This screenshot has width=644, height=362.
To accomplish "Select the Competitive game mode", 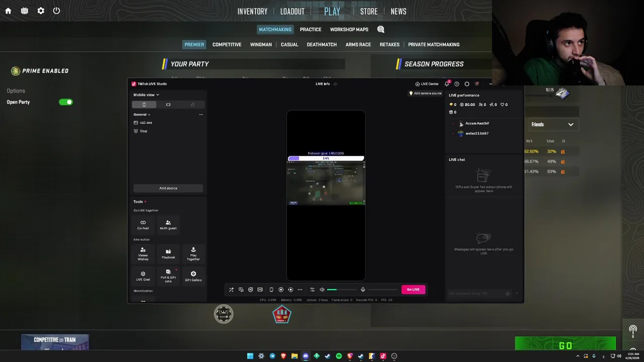I will [x=227, y=44].
